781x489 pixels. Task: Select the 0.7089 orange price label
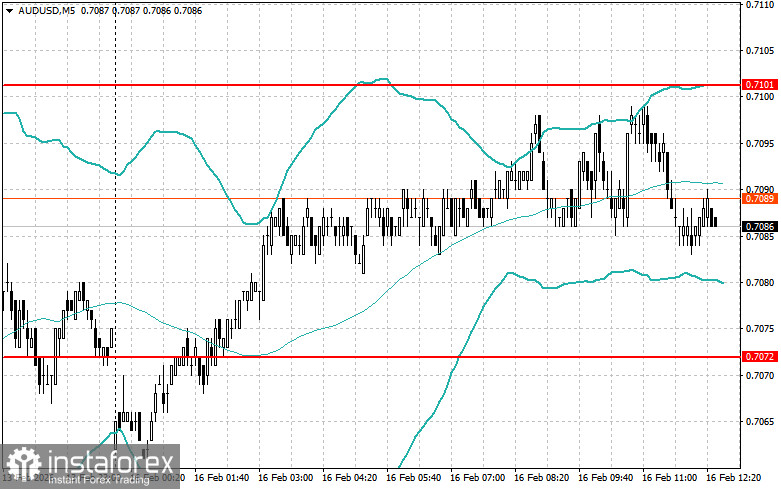(x=760, y=199)
